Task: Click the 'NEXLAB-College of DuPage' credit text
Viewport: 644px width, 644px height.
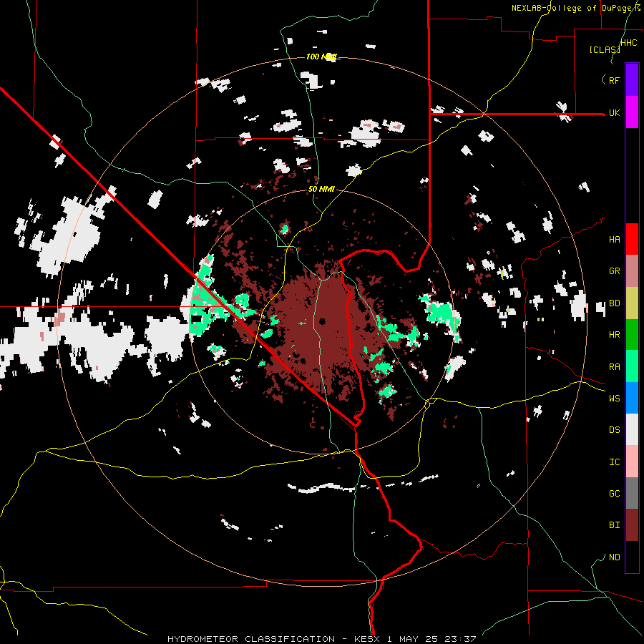Action: point(573,8)
